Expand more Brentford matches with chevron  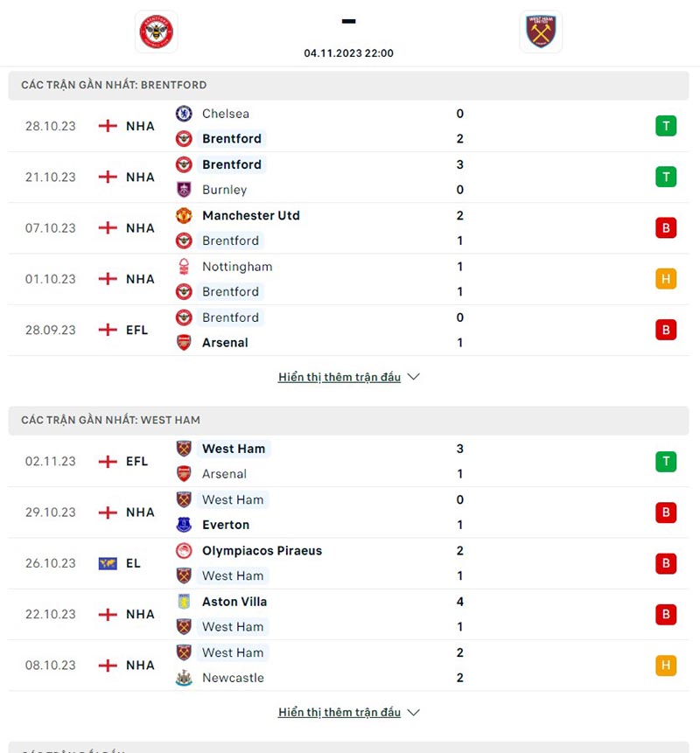414,377
